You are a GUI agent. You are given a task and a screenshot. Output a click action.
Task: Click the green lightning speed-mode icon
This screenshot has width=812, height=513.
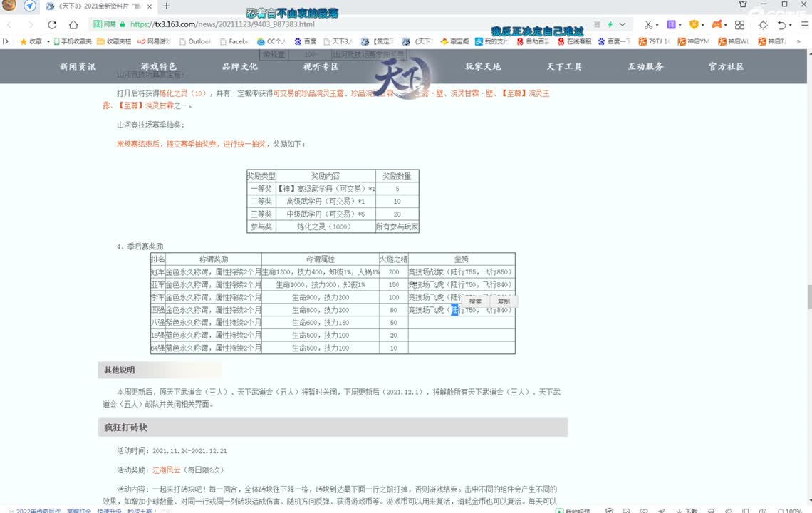[x=610, y=24]
